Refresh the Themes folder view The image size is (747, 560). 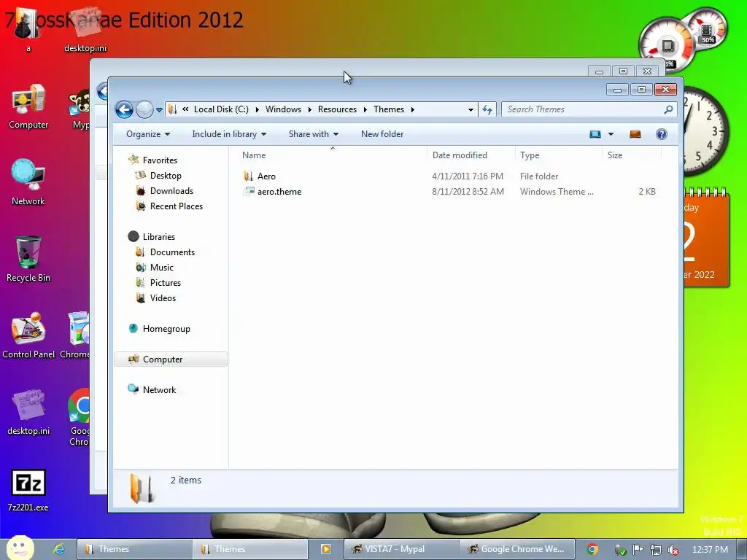click(487, 109)
